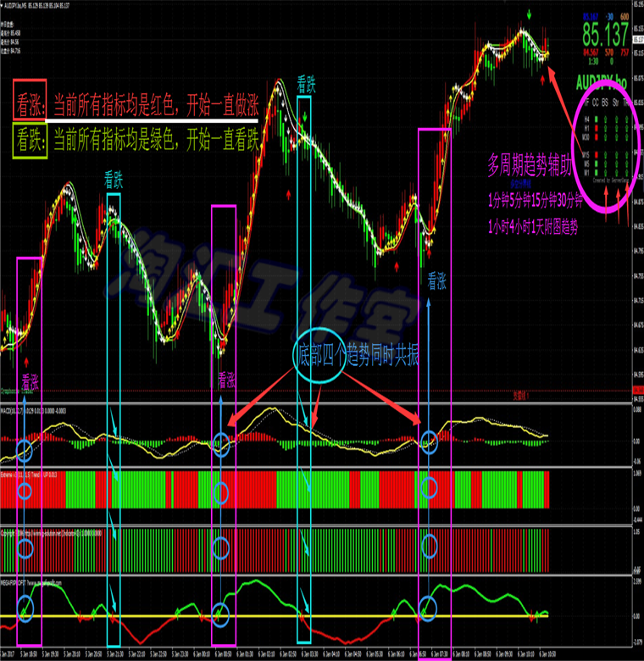Click the red CC square in M30 row
This screenshot has height=661, width=644.
(597, 137)
